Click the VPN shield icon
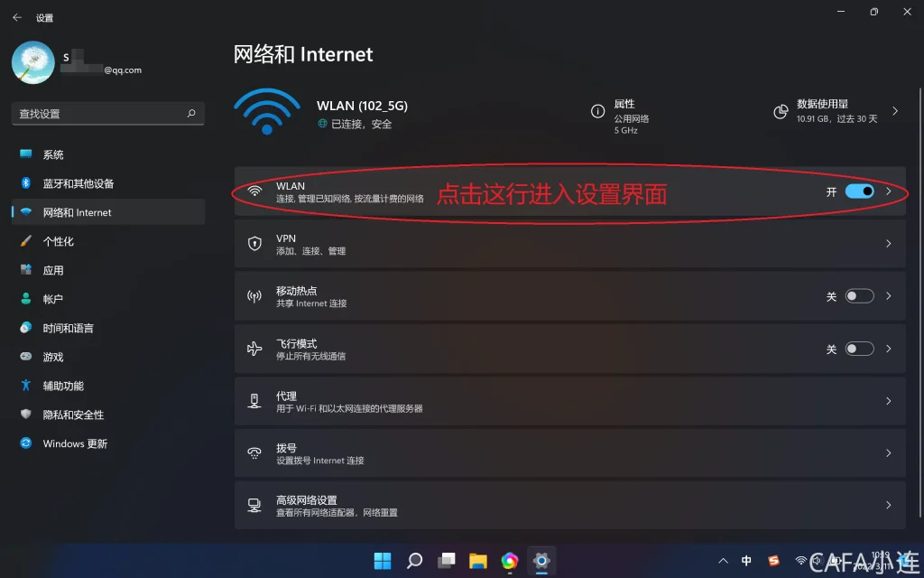The height and width of the screenshot is (578, 924). coord(254,244)
